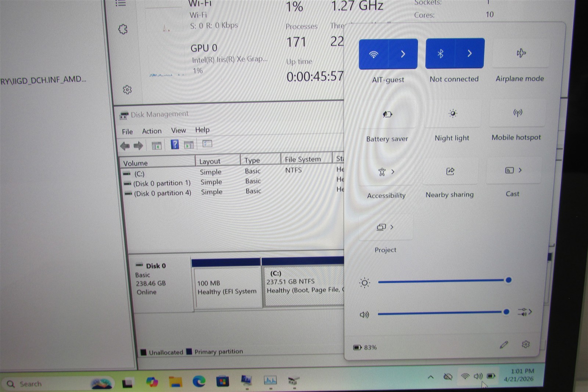Click the Forward arrow in Disk Management toolbar
This screenshot has height=392, width=588.
(x=138, y=146)
